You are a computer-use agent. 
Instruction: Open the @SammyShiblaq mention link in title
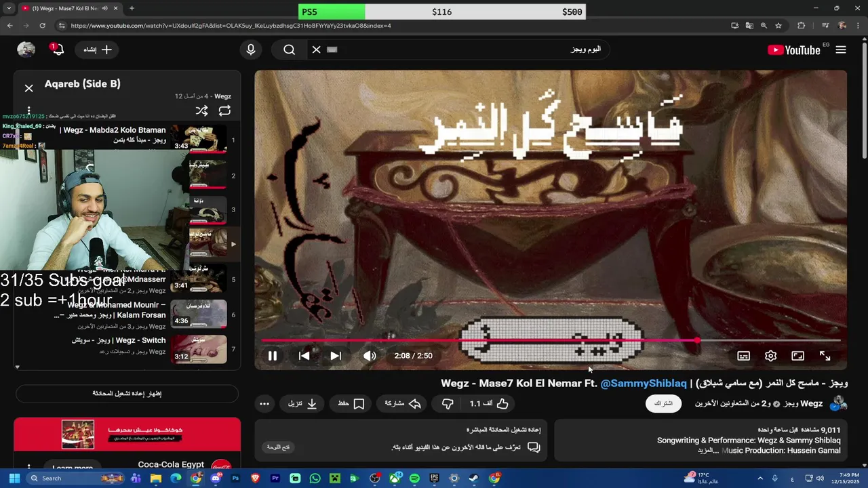pyautogui.click(x=644, y=384)
